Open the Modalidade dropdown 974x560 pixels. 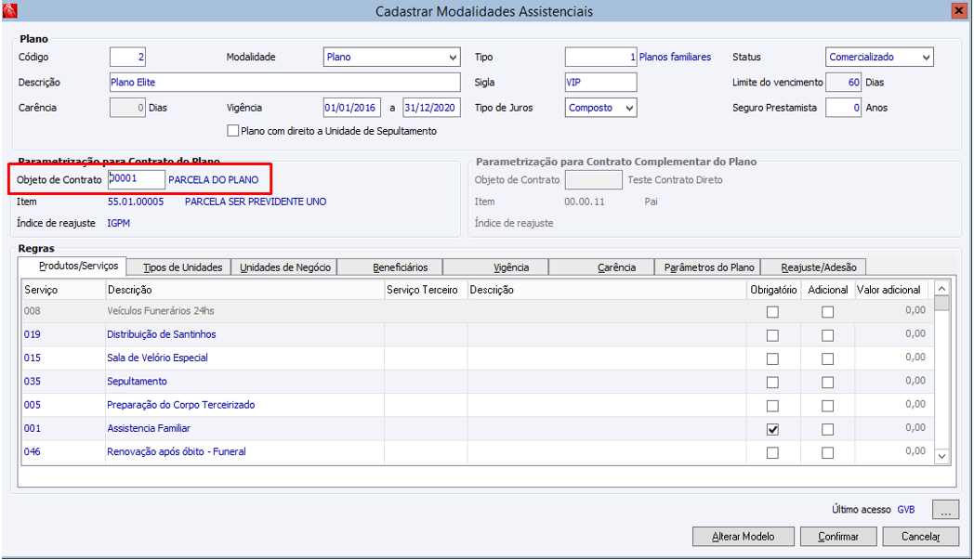[x=453, y=58]
